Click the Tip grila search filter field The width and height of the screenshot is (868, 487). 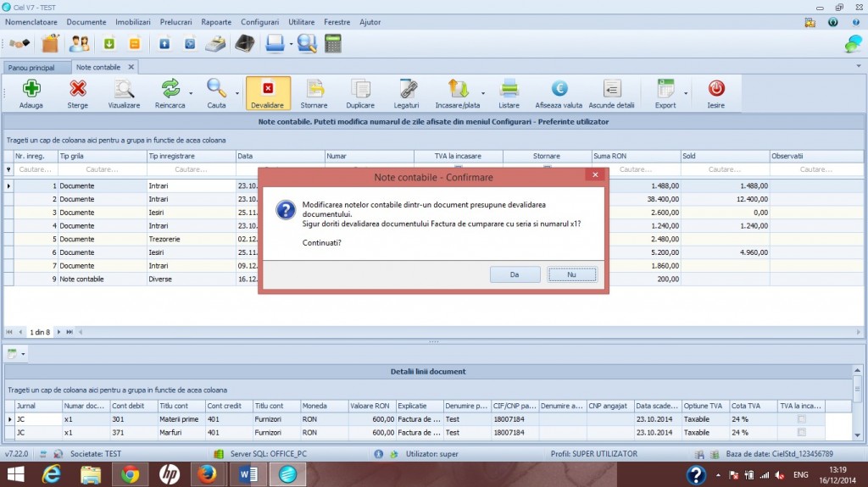tap(103, 169)
